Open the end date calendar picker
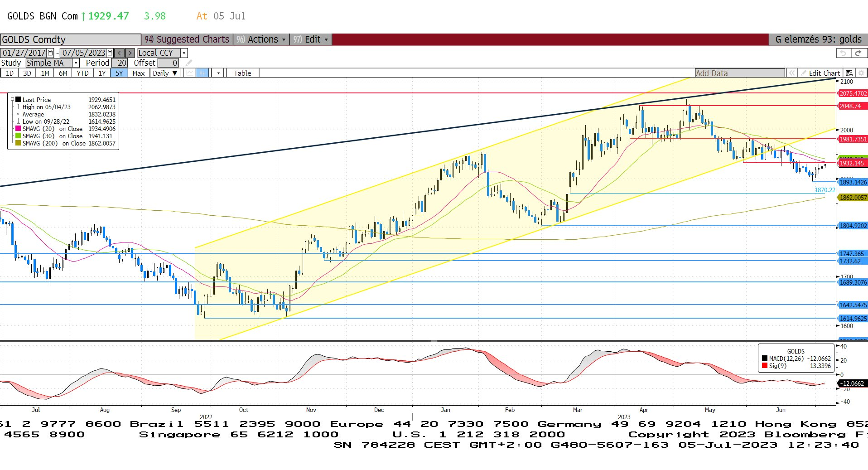Screen dimensions: 868x470 pos(110,53)
